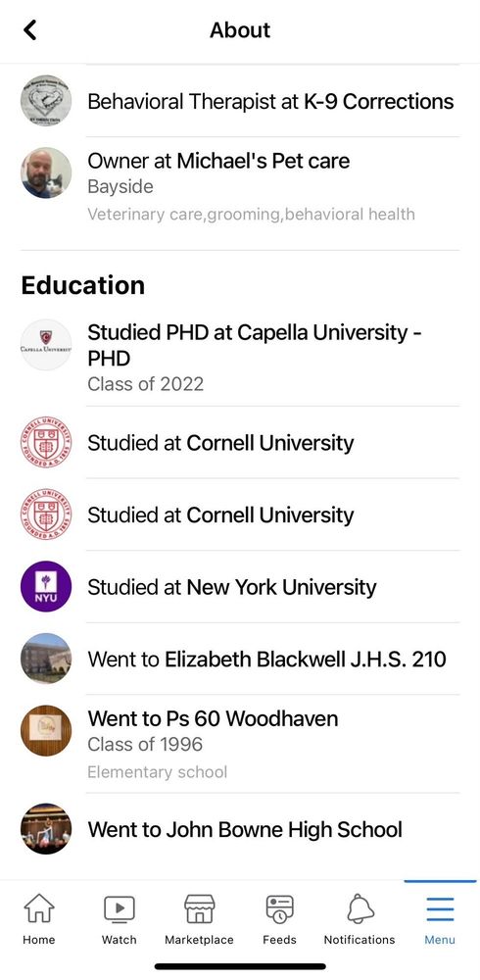Open the Menu hamburger icon
Image resolution: width=480 pixels, height=980 pixels.
pyautogui.click(x=440, y=908)
